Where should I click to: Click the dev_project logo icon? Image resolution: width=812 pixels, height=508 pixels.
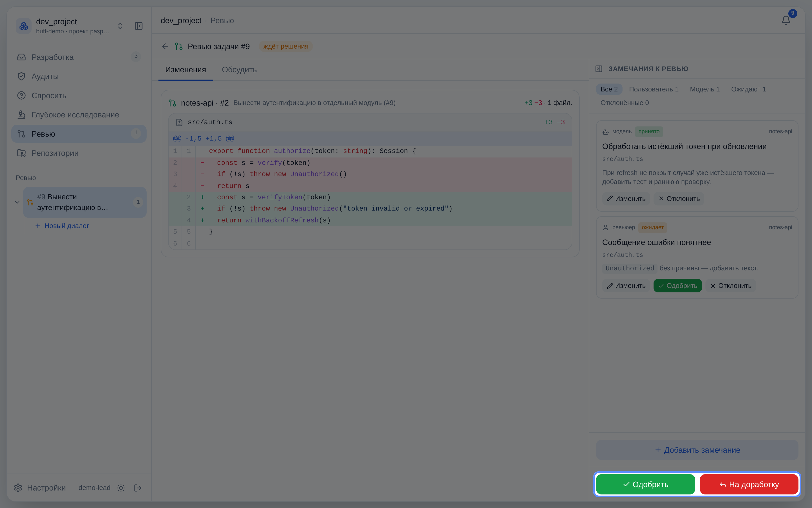click(x=23, y=26)
